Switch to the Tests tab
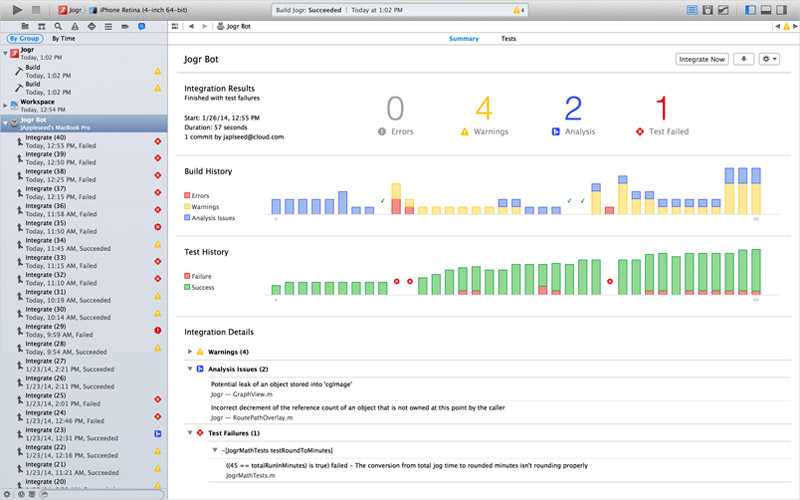The height and width of the screenshot is (500, 800). coord(509,38)
